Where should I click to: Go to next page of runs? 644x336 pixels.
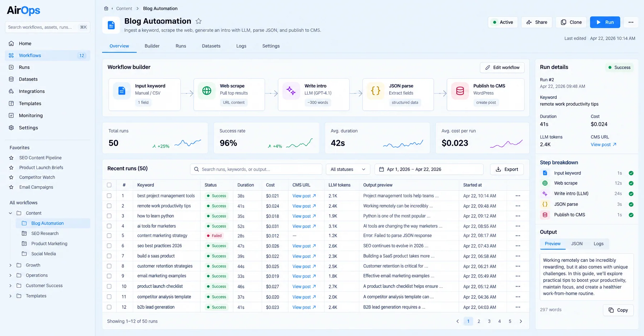point(521,321)
